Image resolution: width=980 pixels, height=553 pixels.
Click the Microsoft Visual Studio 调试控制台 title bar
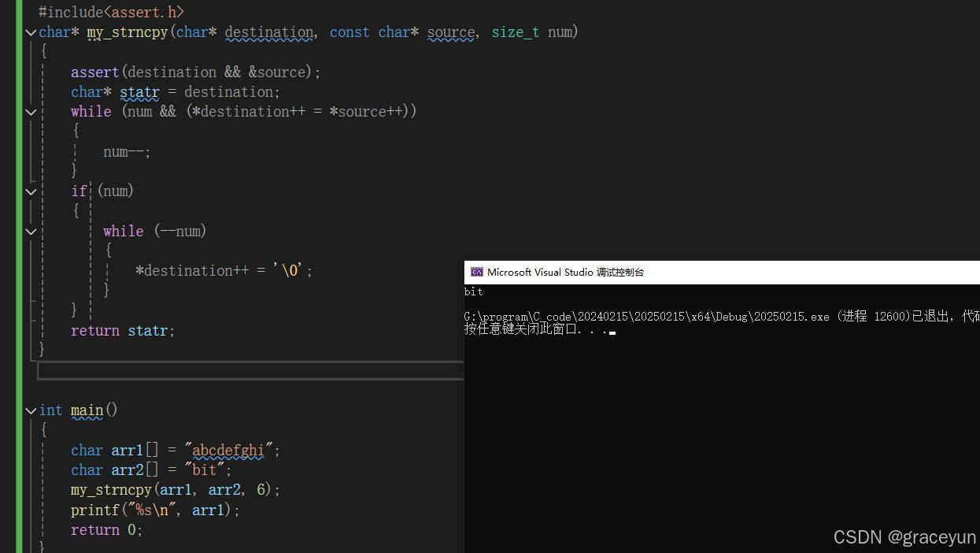pos(722,272)
